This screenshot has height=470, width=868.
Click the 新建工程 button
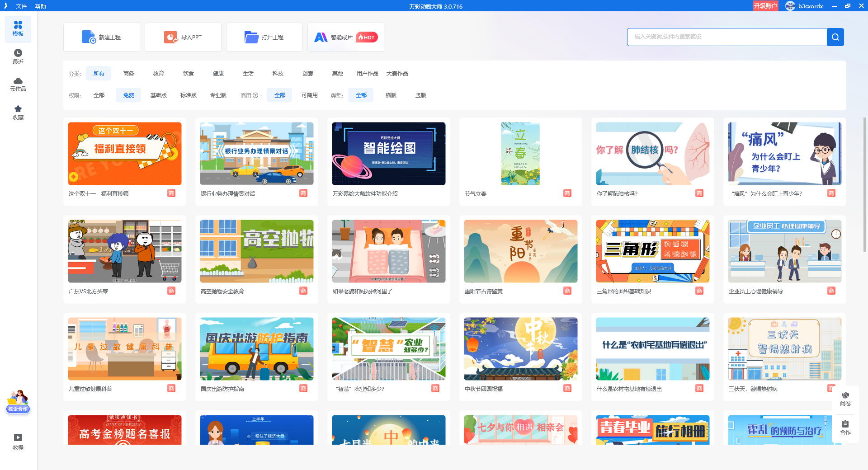pos(102,37)
